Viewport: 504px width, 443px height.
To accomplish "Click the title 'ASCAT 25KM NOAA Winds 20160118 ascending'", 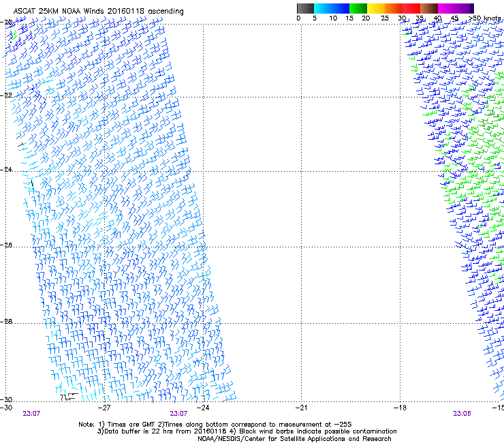I will point(98,12).
